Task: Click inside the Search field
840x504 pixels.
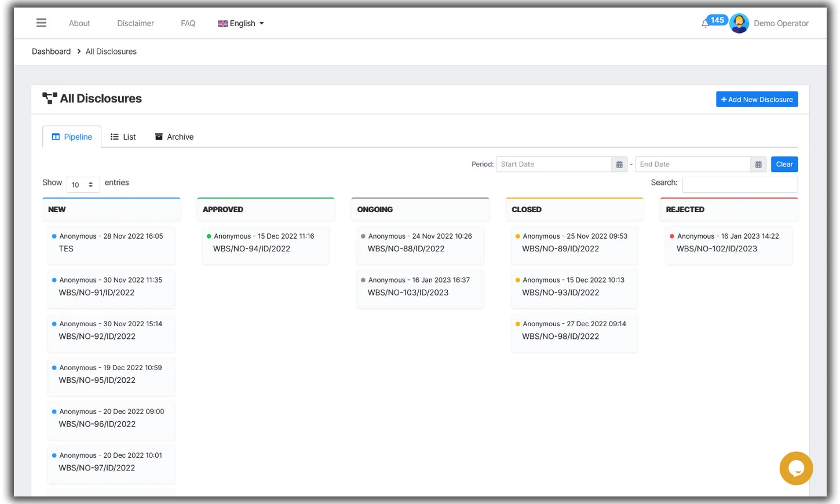Action: 740,184
